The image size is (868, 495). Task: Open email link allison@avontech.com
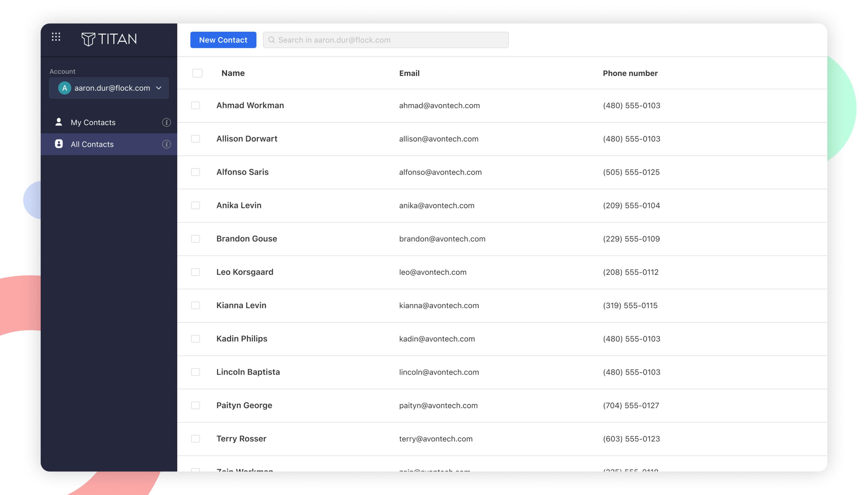[439, 139]
